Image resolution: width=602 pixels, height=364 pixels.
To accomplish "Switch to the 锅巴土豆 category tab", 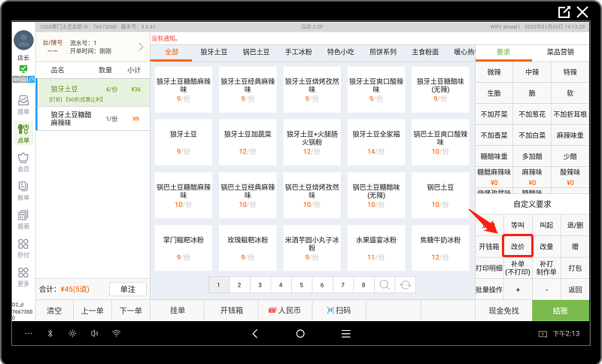I will [256, 52].
